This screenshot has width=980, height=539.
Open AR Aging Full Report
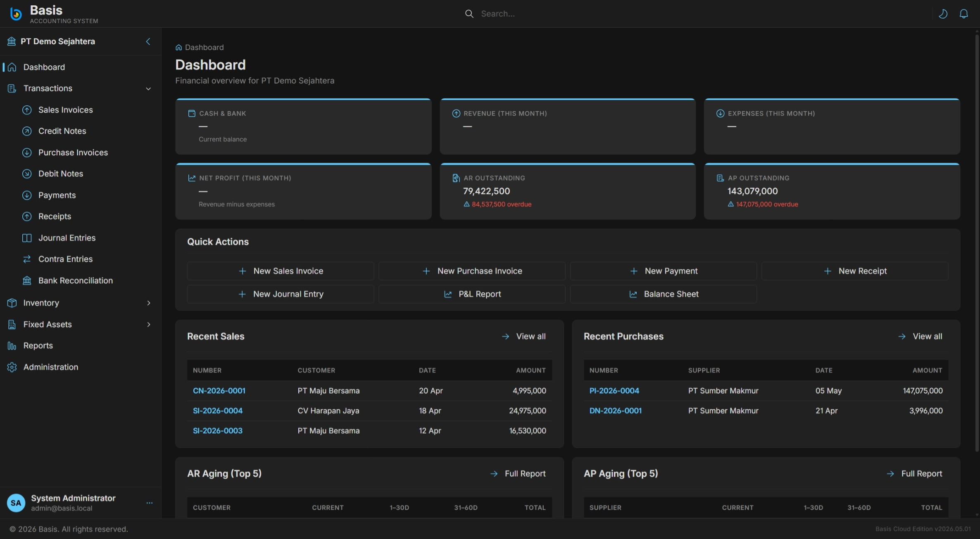[518, 474]
